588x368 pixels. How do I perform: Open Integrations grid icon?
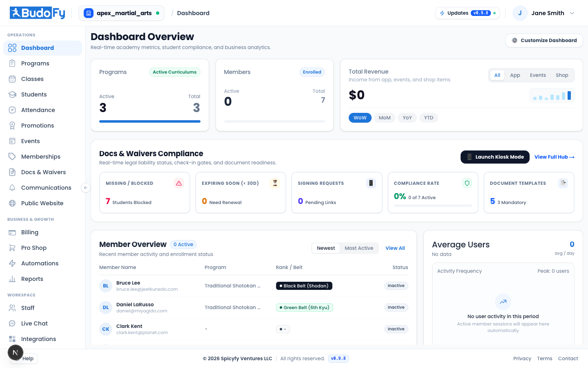coord(12,339)
